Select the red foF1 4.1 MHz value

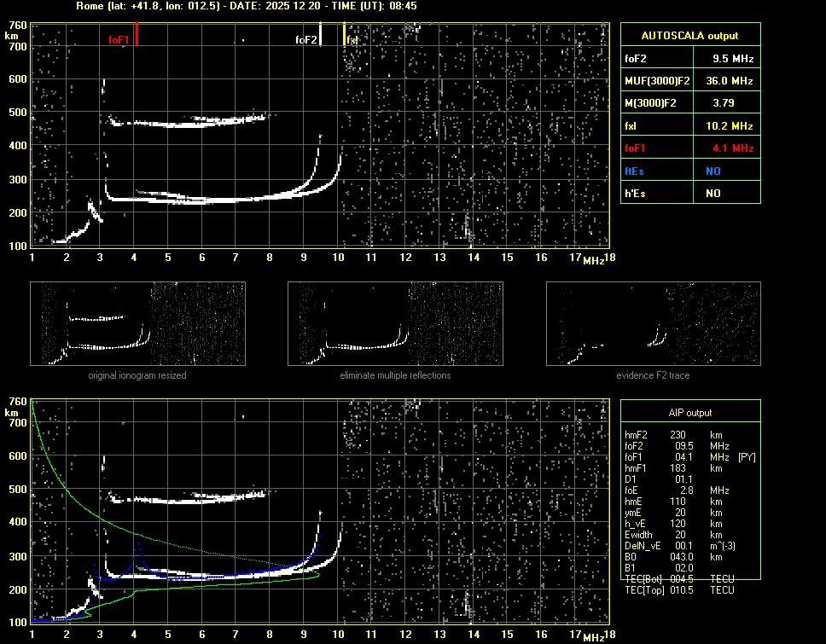(x=733, y=148)
